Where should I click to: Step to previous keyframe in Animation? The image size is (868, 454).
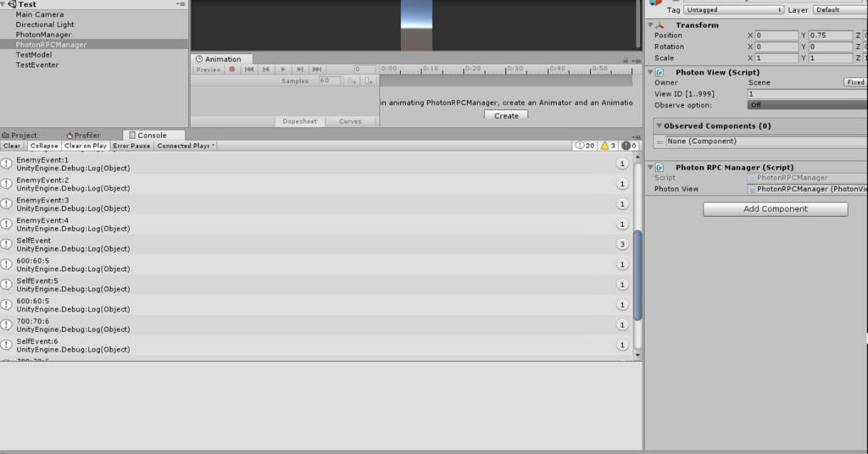pyautogui.click(x=265, y=69)
